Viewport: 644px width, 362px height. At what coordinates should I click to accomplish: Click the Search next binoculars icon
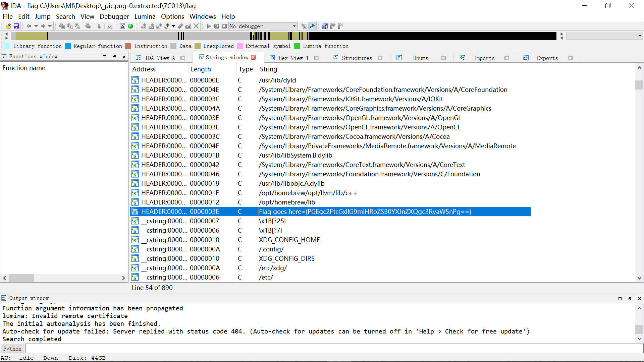pyautogui.click(x=88, y=26)
